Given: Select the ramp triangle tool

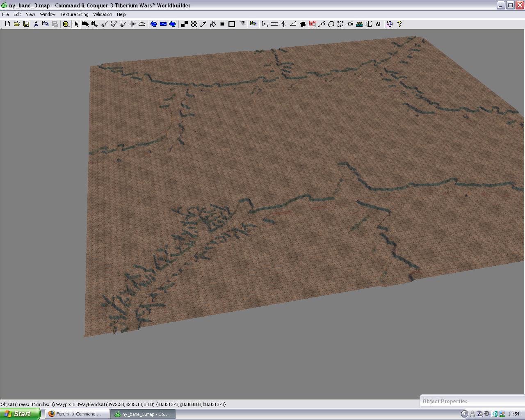Looking at the screenshot, I should point(293,24).
